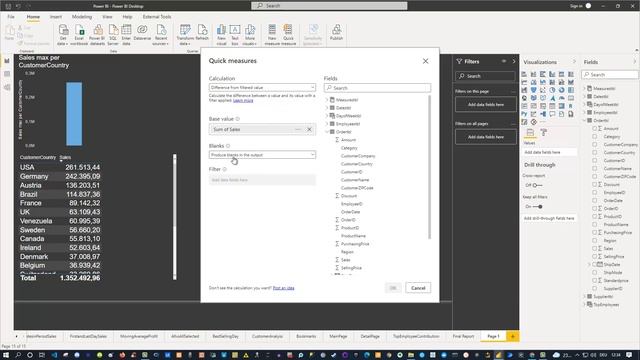Switch to the Insert ribbon tab
This screenshot has width=640, height=360.
point(56,17)
